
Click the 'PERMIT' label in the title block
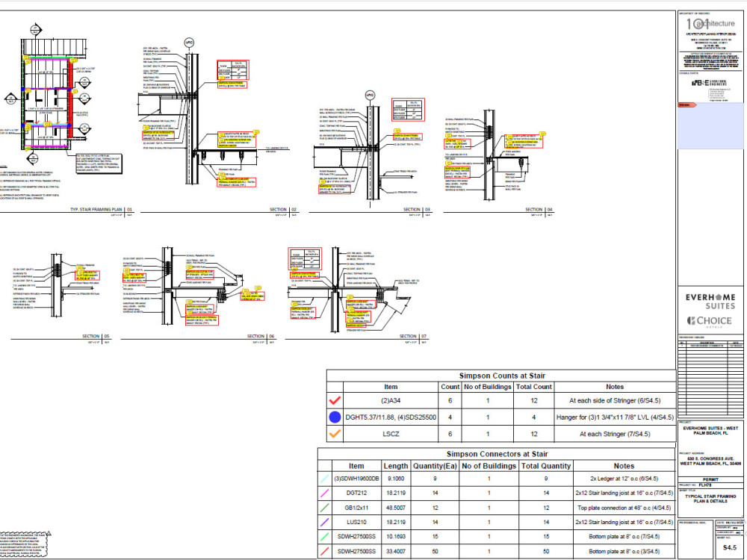click(x=710, y=479)
